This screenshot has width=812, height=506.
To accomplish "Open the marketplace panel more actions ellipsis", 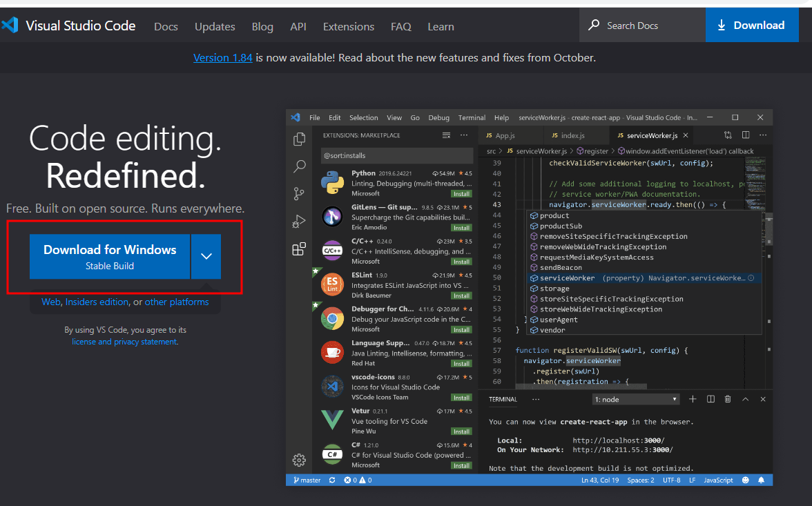I will [464, 135].
